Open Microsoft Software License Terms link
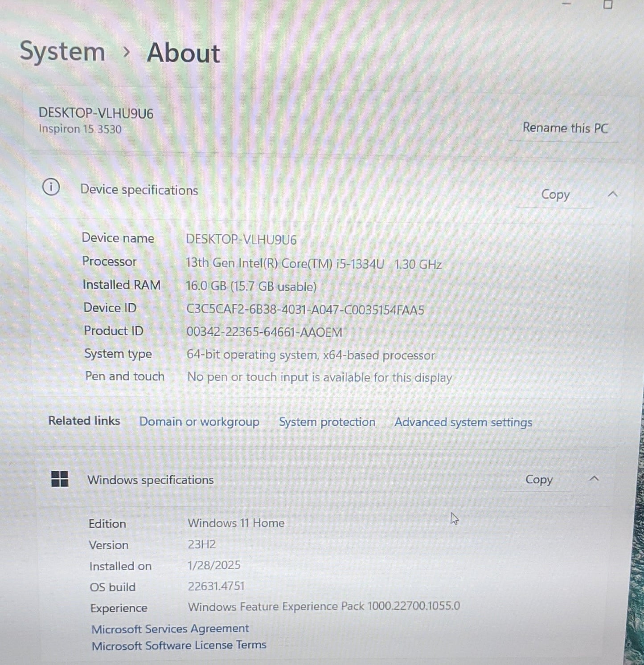The width and height of the screenshot is (644, 665). click(x=179, y=645)
